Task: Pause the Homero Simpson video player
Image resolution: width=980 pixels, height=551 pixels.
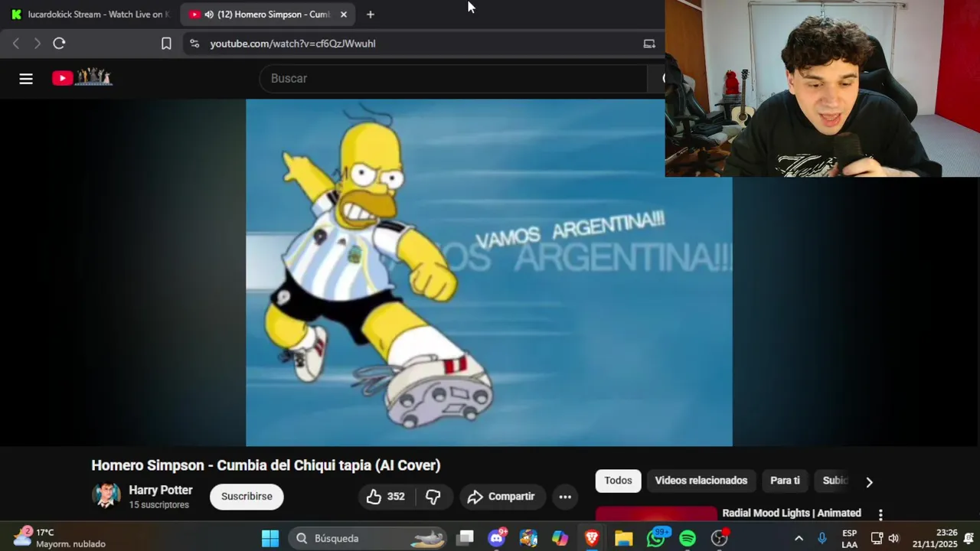Action: coord(488,272)
